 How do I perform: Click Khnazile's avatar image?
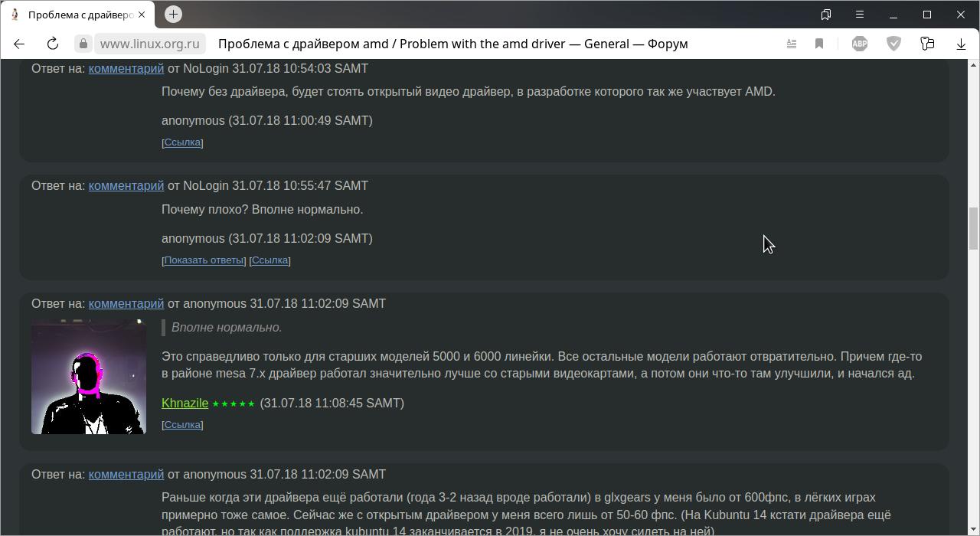(89, 377)
